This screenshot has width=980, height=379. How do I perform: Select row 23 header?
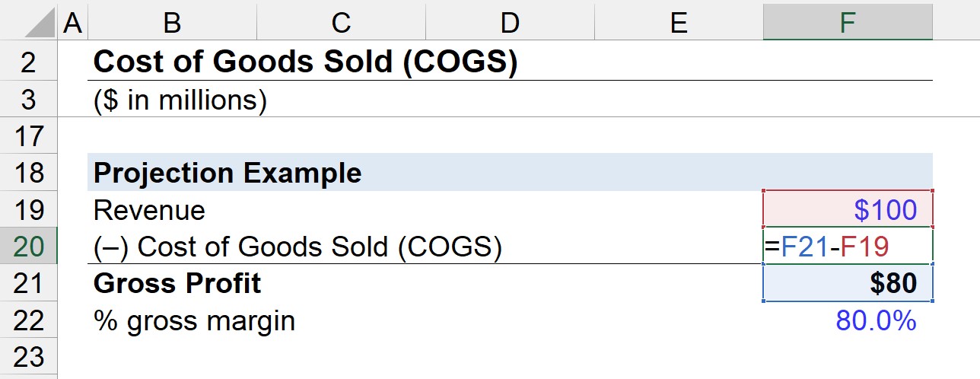coord(29,357)
